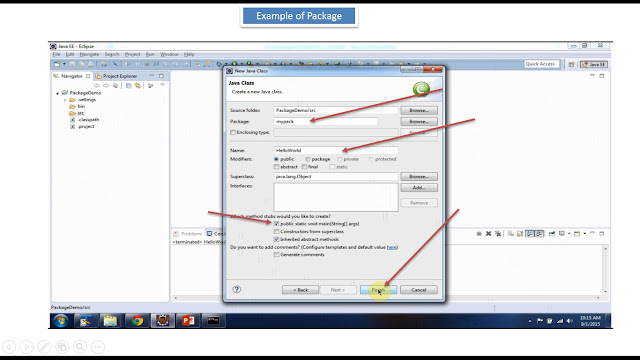The width and height of the screenshot is (640, 360).
Task: Open the File menu
Action: [56, 54]
